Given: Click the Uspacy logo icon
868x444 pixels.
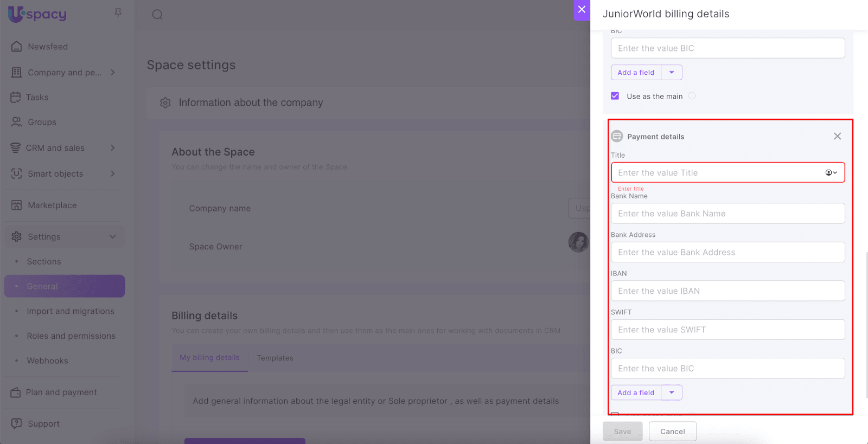Looking at the screenshot, I should pyautogui.click(x=16, y=14).
